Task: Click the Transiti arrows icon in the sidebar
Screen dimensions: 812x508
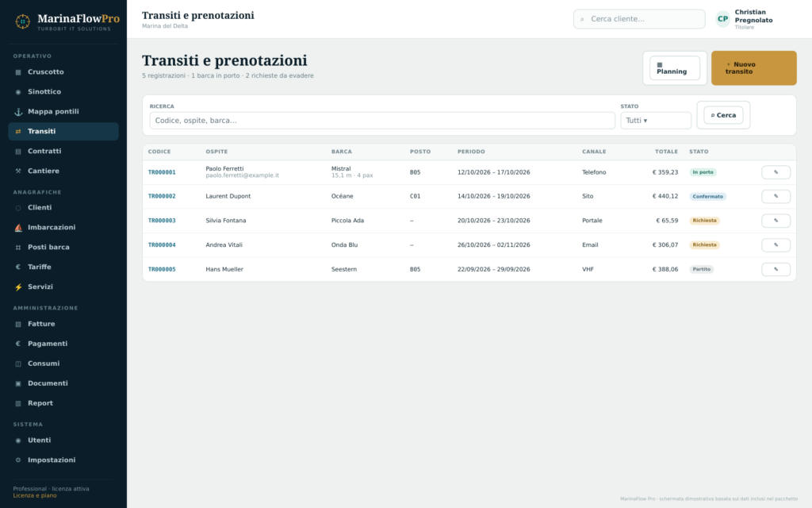Action: tap(18, 132)
